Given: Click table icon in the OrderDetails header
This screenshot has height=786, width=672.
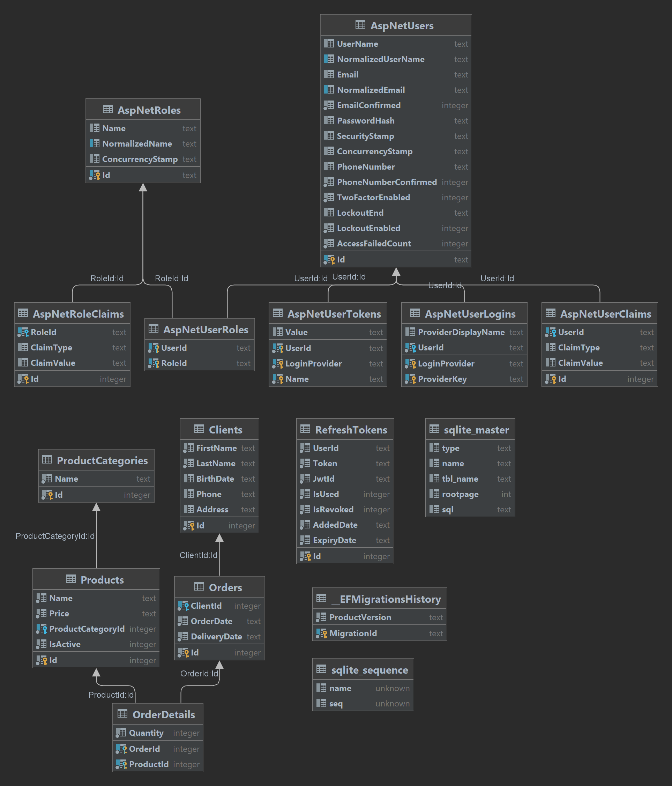Looking at the screenshot, I should (122, 714).
